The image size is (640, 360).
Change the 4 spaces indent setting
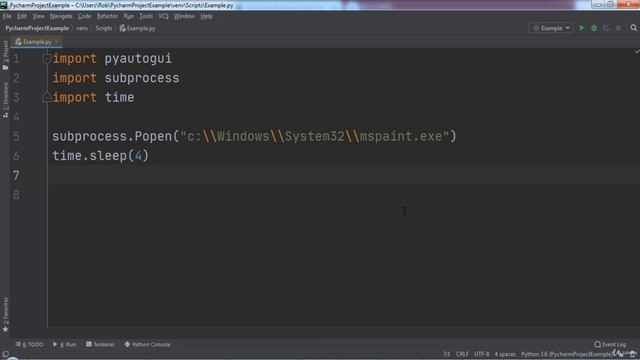pyautogui.click(x=505, y=354)
